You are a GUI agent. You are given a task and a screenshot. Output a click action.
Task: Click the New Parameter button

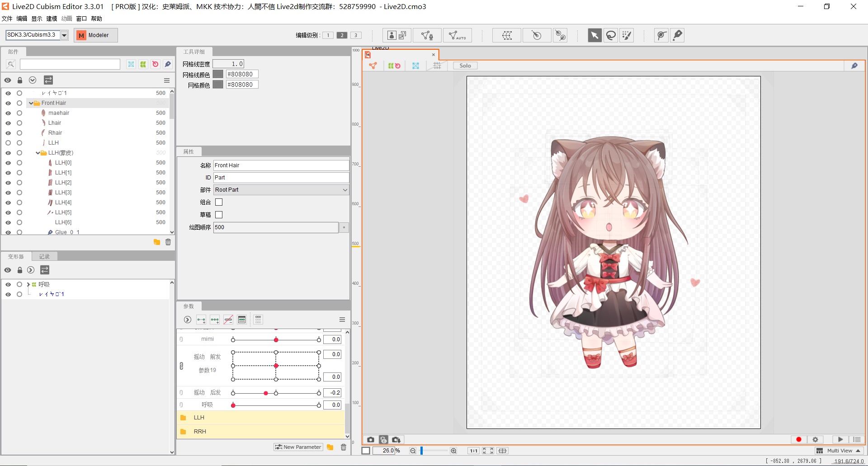tap(298, 447)
